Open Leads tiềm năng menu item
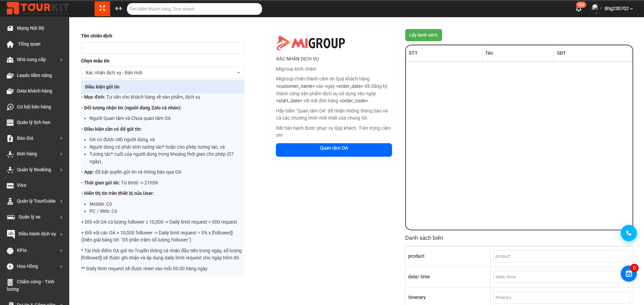 34,75
